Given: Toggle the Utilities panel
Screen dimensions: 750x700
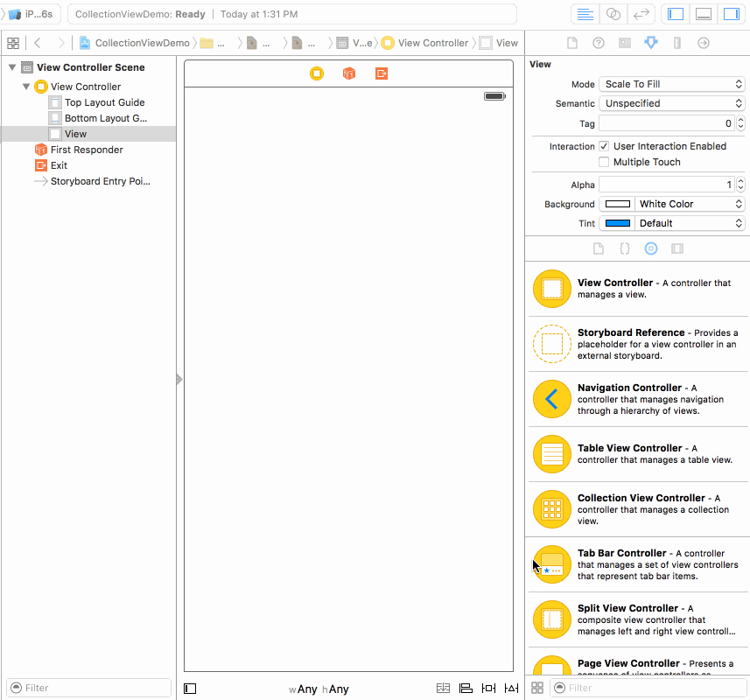Looking at the screenshot, I should [x=732, y=14].
